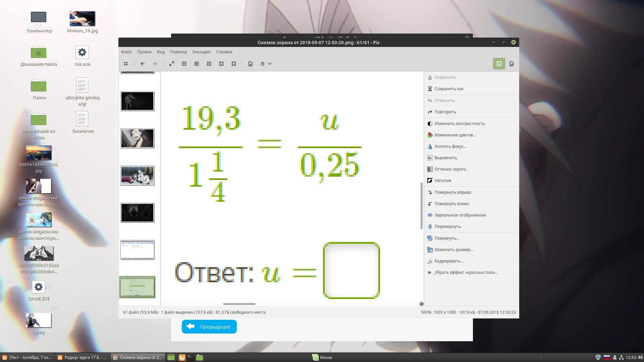Go to previous image arrow
Screen dimensions: 644x362
143,64
